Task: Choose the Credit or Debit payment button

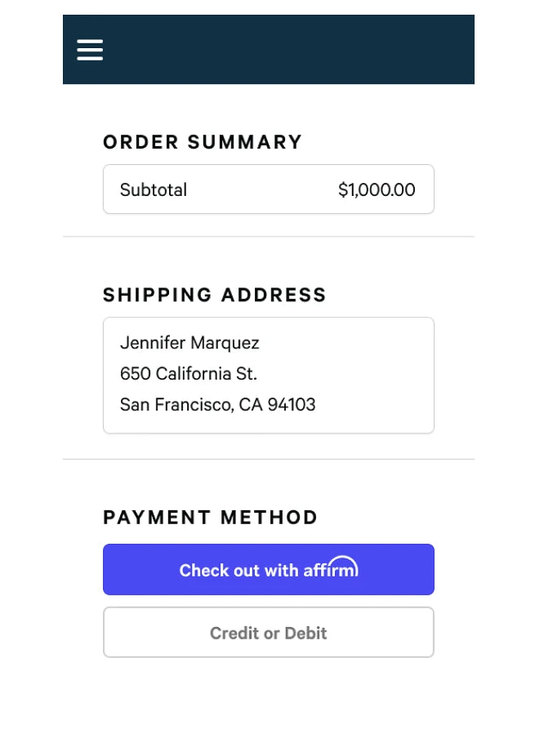Action: [x=268, y=633]
